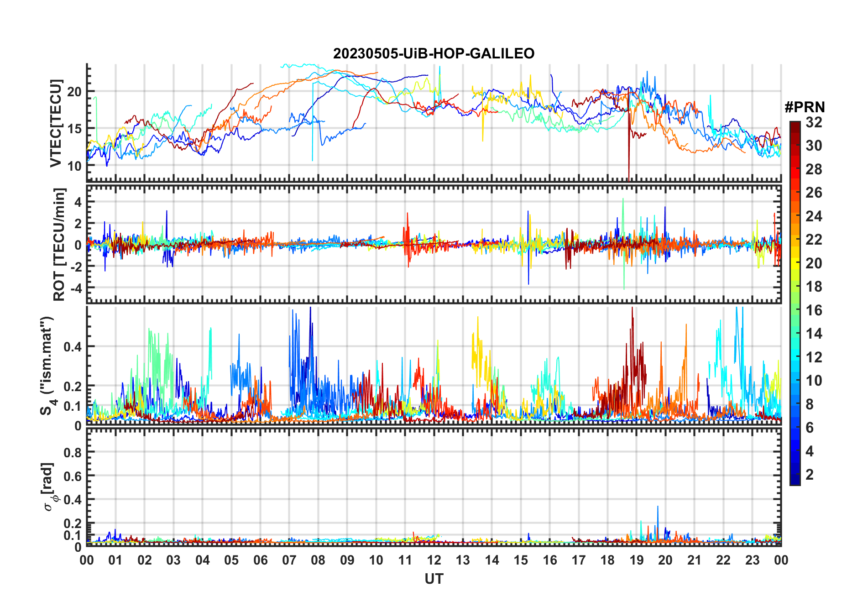868x607 pixels.
Task: Click the VTEC y-axis tick 15
Action: tap(75, 129)
